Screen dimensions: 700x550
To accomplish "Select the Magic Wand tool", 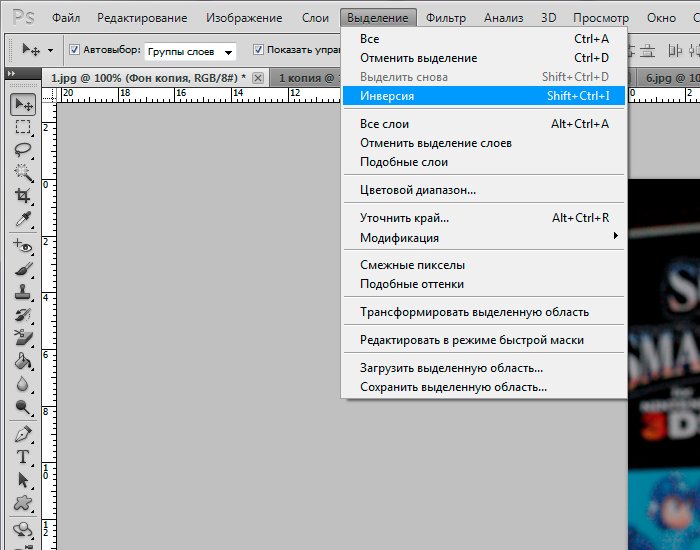I will (x=22, y=173).
